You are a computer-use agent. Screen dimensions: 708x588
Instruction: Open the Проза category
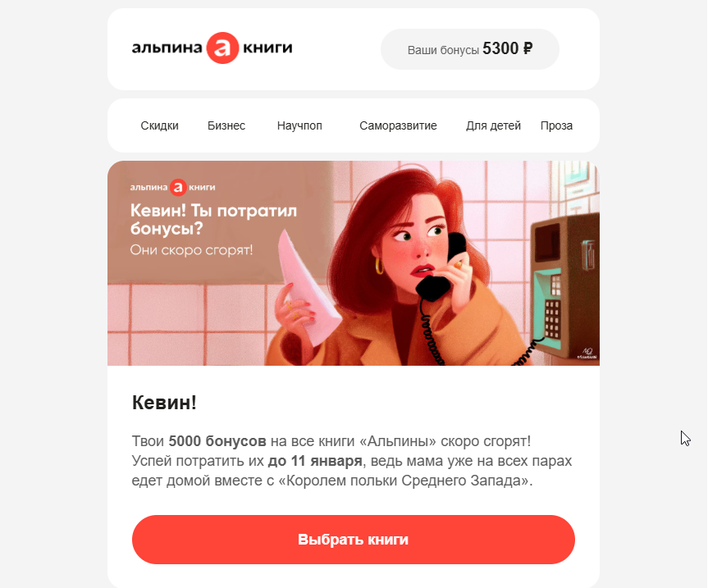click(556, 125)
